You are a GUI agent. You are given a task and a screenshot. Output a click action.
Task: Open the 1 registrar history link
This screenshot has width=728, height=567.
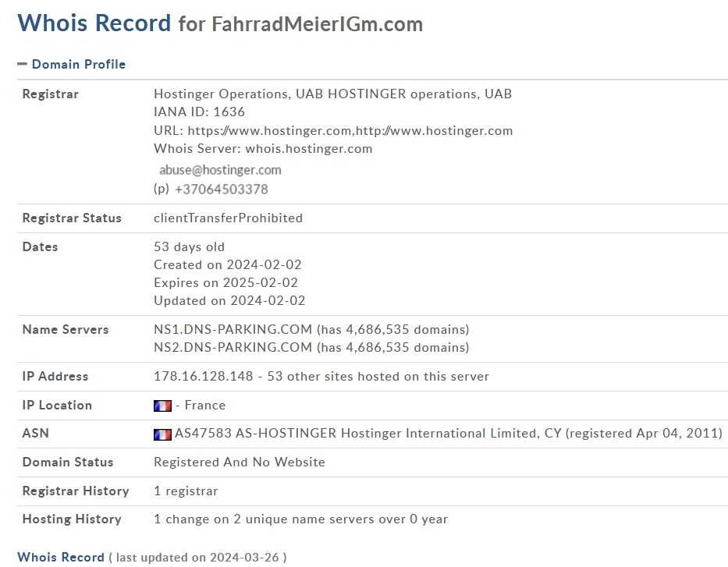(x=186, y=491)
